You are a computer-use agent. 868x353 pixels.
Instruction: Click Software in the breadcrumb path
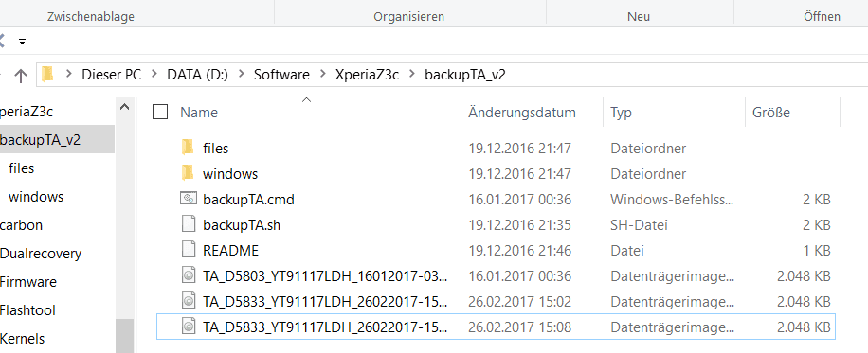(281, 74)
